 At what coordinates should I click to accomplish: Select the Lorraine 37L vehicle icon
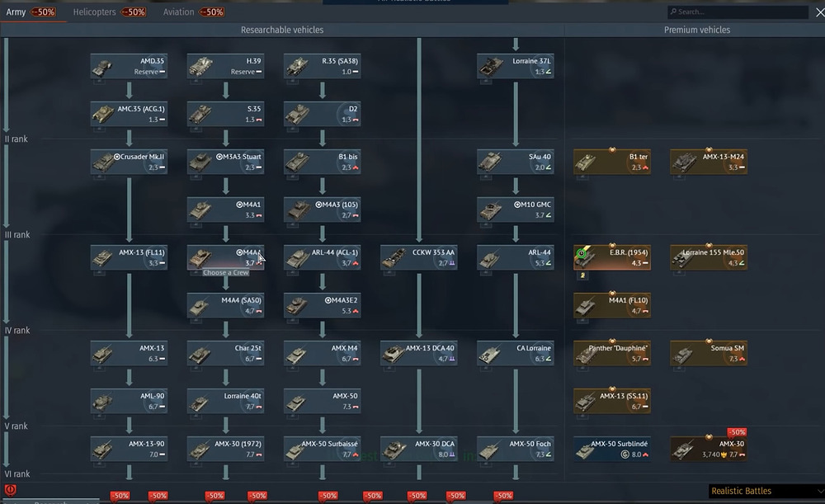491,67
